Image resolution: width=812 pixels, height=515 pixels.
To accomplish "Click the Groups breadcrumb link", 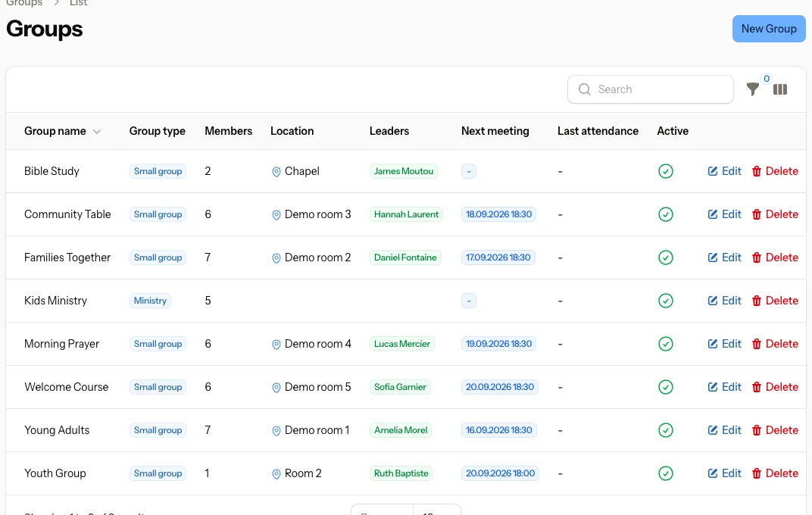I will click(x=24, y=3).
